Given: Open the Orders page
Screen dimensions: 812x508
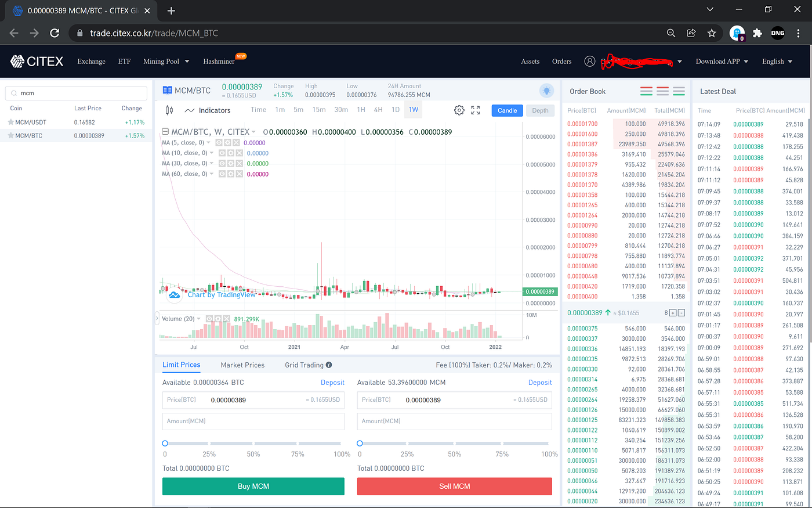Looking at the screenshot, I should tap(561, 62).
